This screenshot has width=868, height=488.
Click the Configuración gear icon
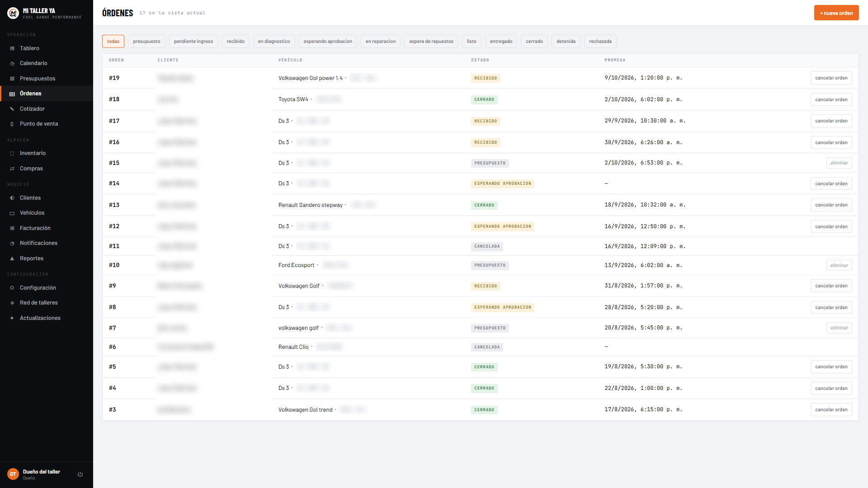[12, 288]
